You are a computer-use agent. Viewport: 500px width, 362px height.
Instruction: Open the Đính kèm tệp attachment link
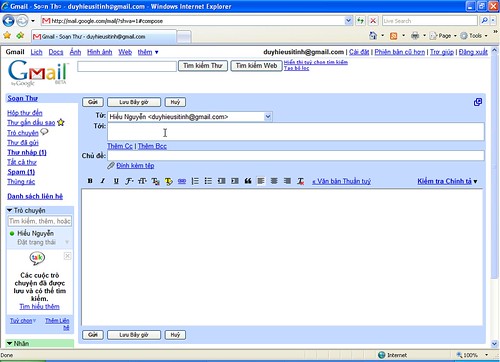[x=135, y=165]
